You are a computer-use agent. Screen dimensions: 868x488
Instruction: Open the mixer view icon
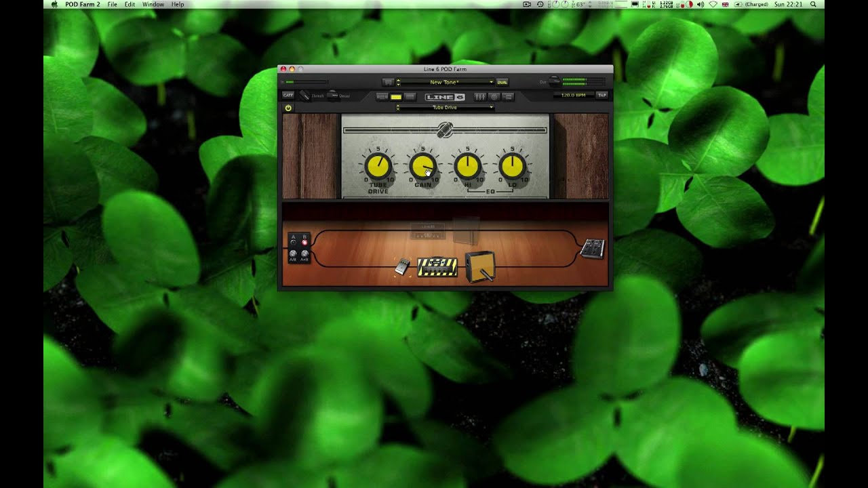[480, 97]
